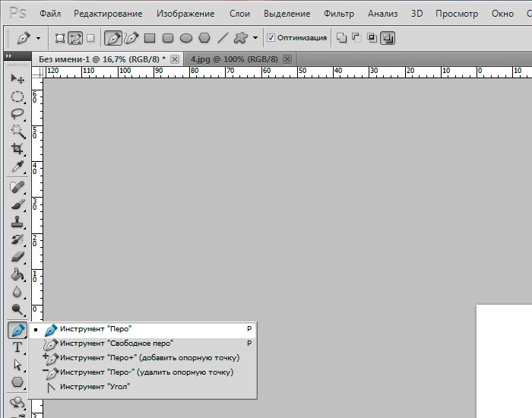Activate the Eraser tool
The width and height of the screenshot is (532, 418).
tap(17, 257)
